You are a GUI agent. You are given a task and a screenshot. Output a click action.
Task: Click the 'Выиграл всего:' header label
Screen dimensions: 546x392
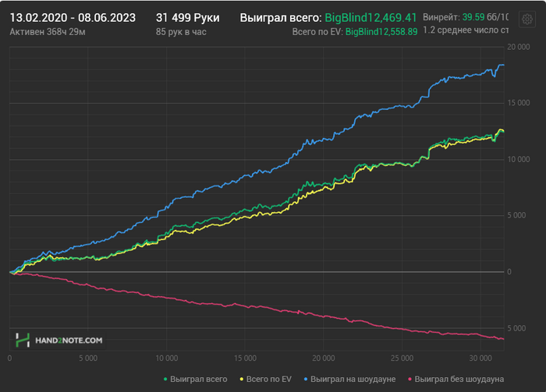[x=281, y=18]
